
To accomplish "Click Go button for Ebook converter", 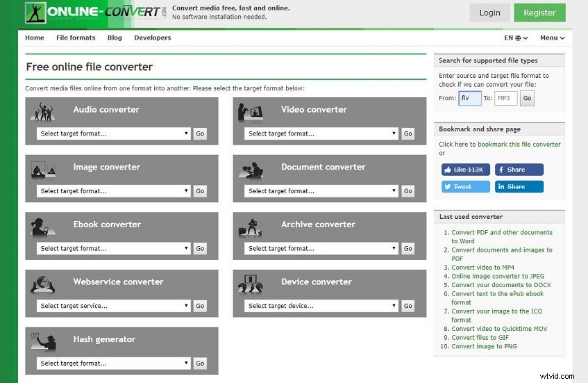I will click(x=200, y=249).
